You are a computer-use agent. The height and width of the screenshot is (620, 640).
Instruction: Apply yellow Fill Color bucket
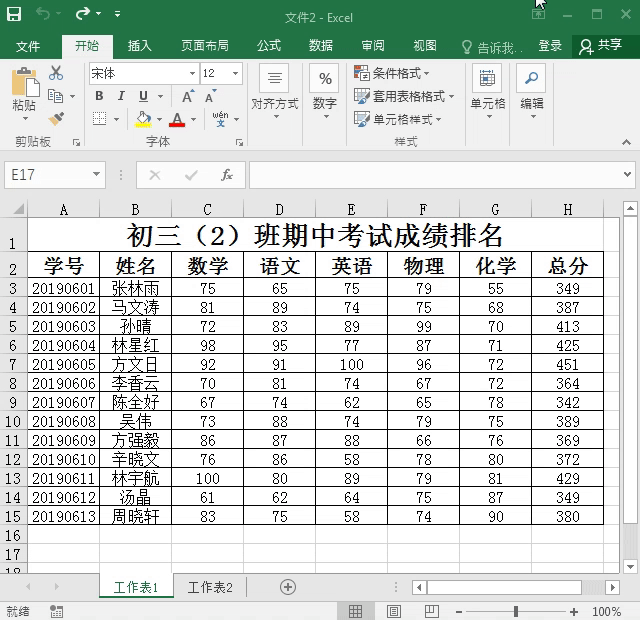click(143, 119)
